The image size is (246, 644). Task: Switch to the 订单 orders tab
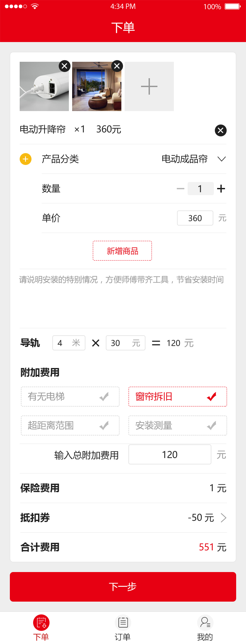(123, 628)
